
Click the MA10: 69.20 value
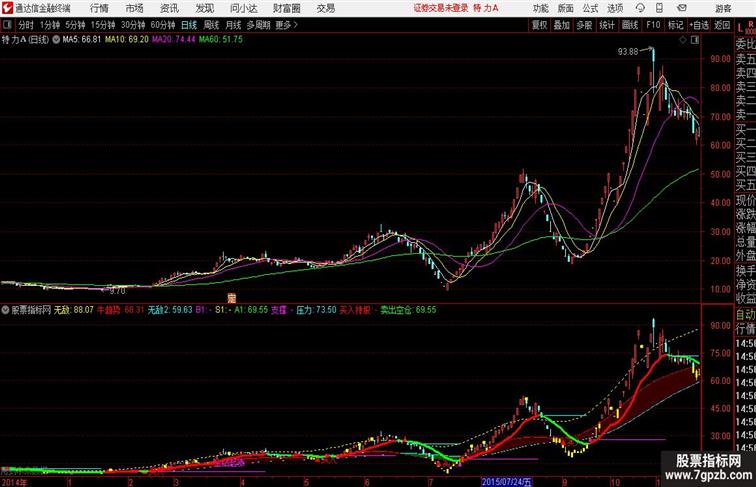tap(127, 40)
